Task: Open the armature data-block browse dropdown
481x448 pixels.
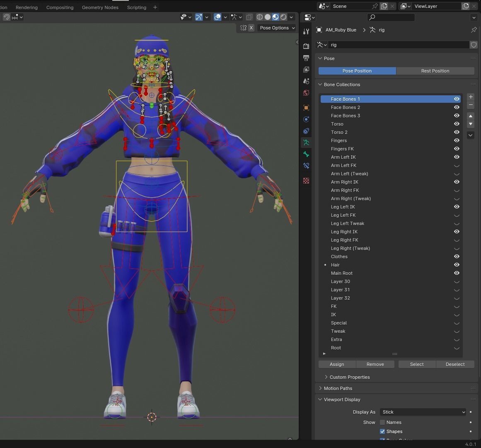Action: coord(322,45)
